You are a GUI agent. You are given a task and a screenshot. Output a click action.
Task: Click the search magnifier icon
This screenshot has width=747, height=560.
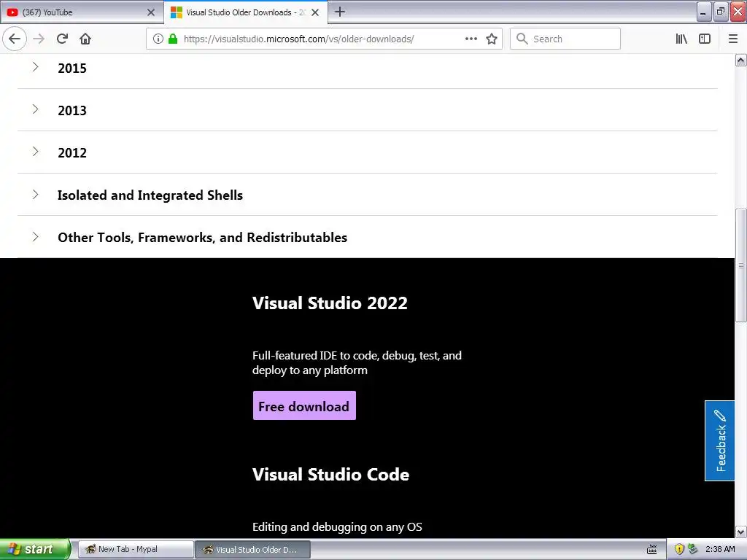coord(522,39)
